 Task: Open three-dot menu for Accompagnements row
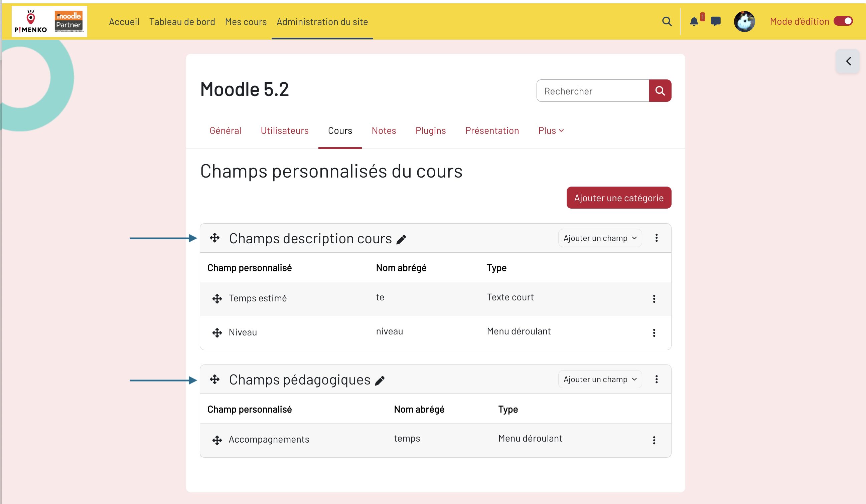654,440
